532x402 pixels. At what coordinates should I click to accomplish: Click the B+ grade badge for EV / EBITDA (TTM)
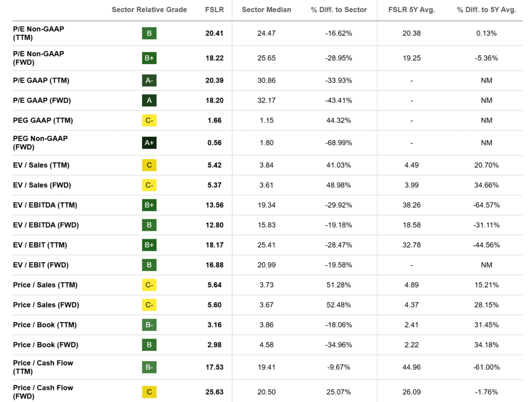click(x=149, y=205)
